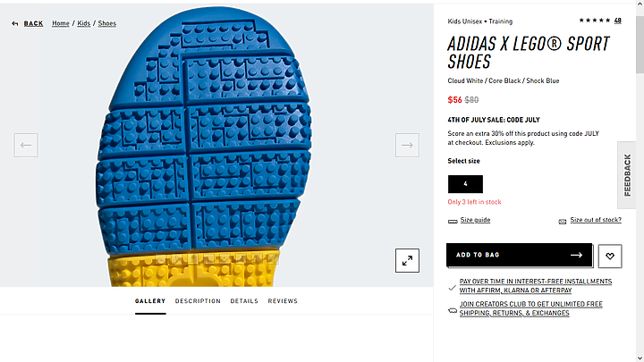Viewport: 644px width, 362px height.
Task: Switch to the Description tab
Action: (x=198, y=301)
